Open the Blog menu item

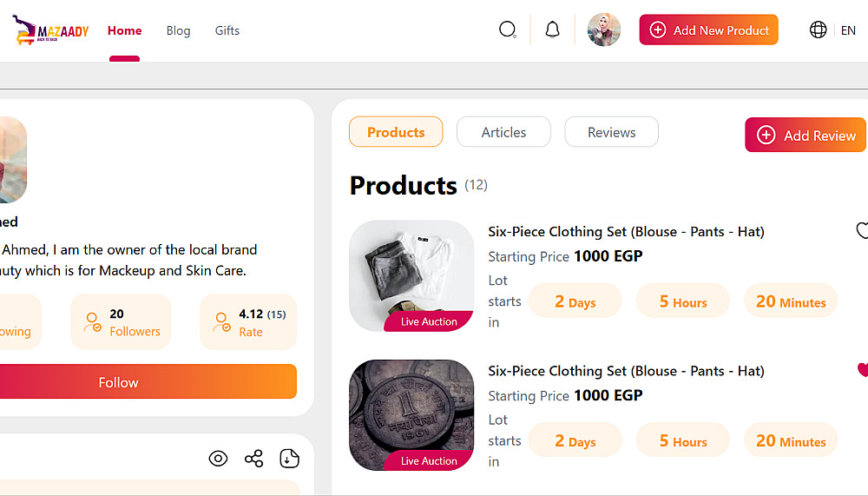point(178,30)
